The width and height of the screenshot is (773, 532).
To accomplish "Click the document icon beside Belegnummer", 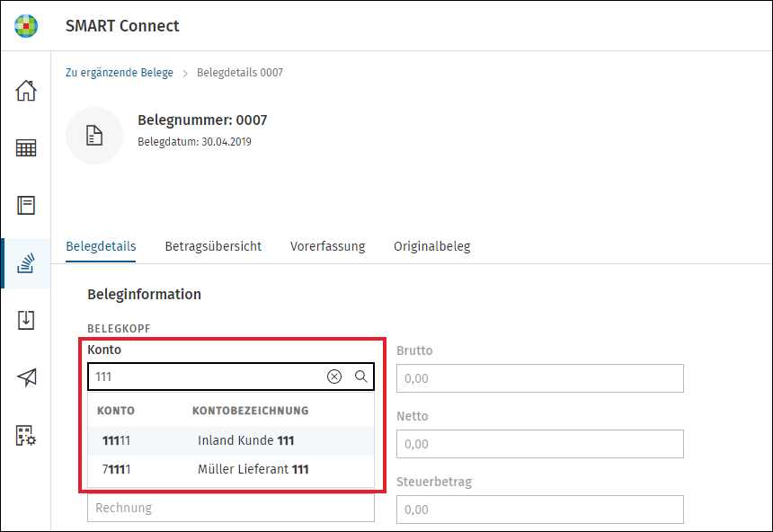I will pos(94,136).
